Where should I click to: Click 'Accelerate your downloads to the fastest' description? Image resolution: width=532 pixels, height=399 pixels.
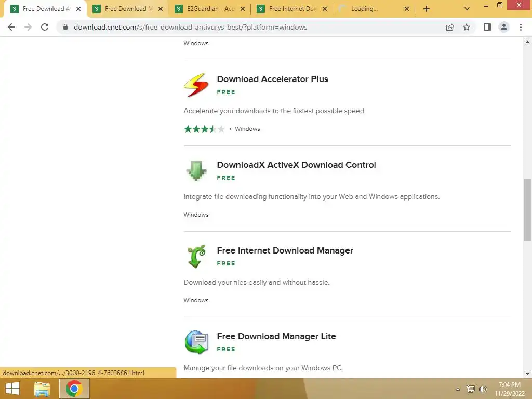pyautogui.click(x=274, y=111)
